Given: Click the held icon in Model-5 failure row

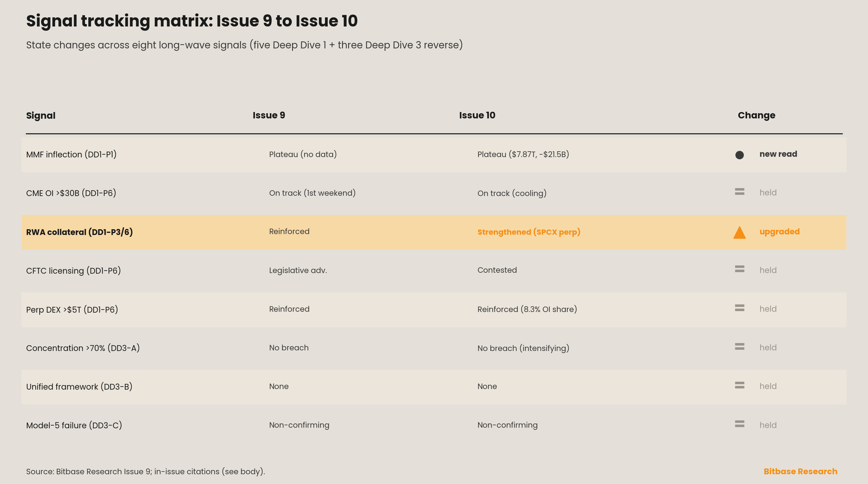Looking at the screenshot, I should coord(739,424).
